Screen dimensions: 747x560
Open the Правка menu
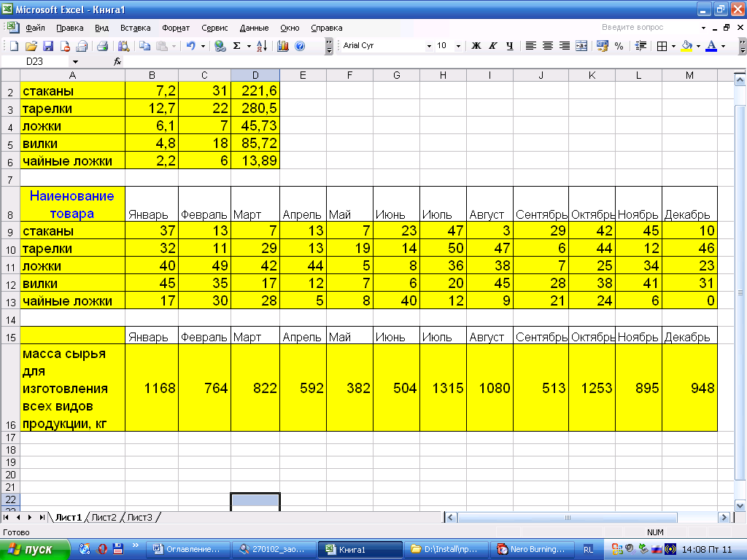tap(69, 28)
